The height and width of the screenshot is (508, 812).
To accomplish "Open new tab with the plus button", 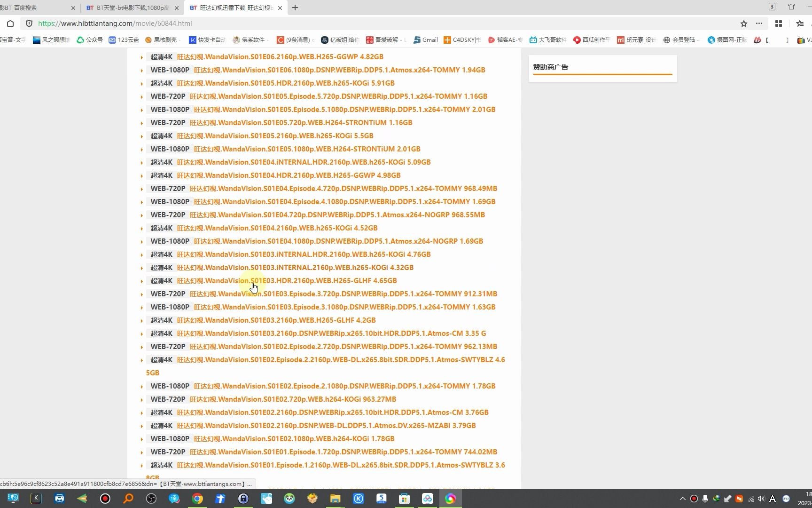I will tap(295, 8).
